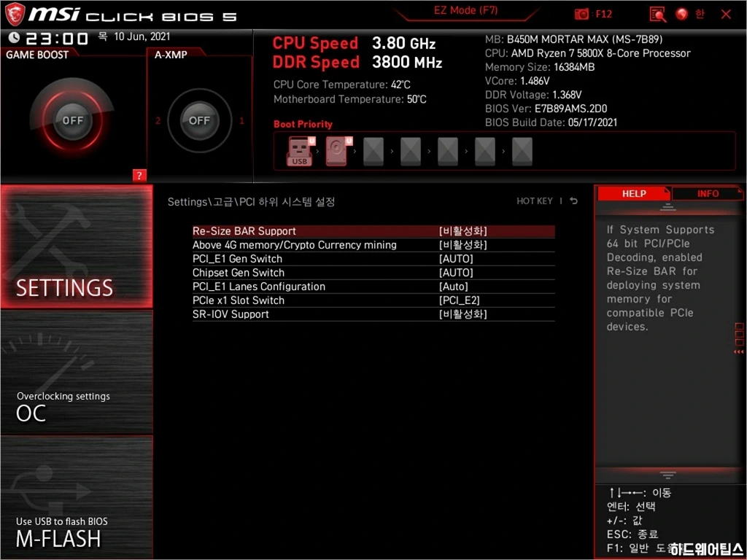The height and width of the screenshot is (560, 747).
Task: Switch to the INFO tab
Action: pyautogui.click(x=708, y=193)
